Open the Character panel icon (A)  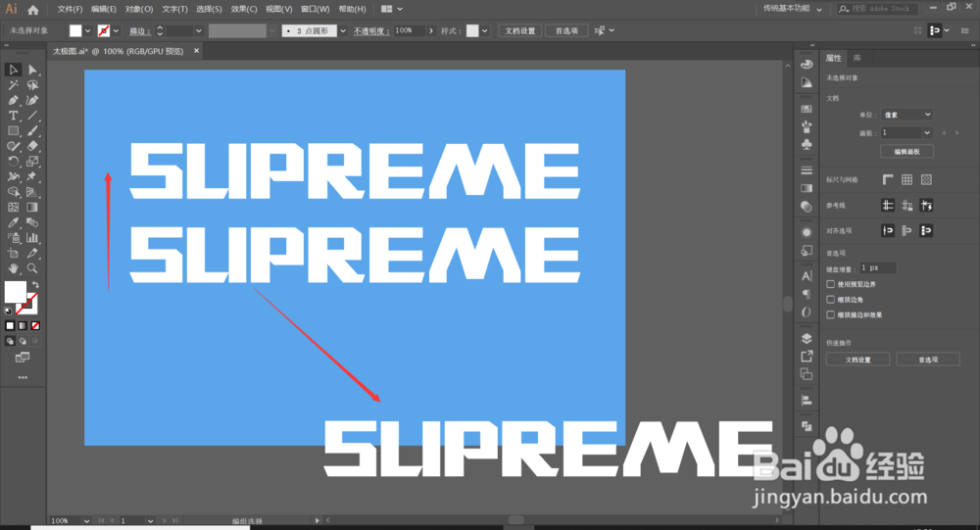click(807, 276)
